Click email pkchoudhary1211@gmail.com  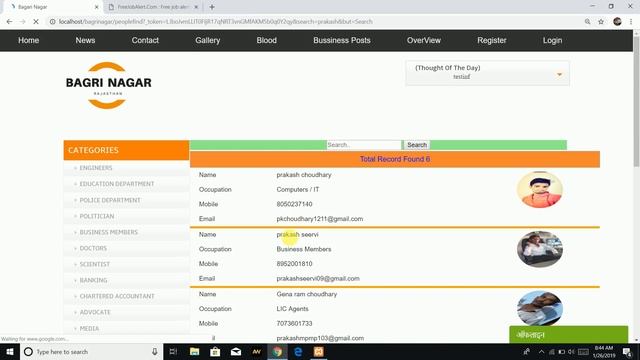pyautogui.click(x=320, y=219)
